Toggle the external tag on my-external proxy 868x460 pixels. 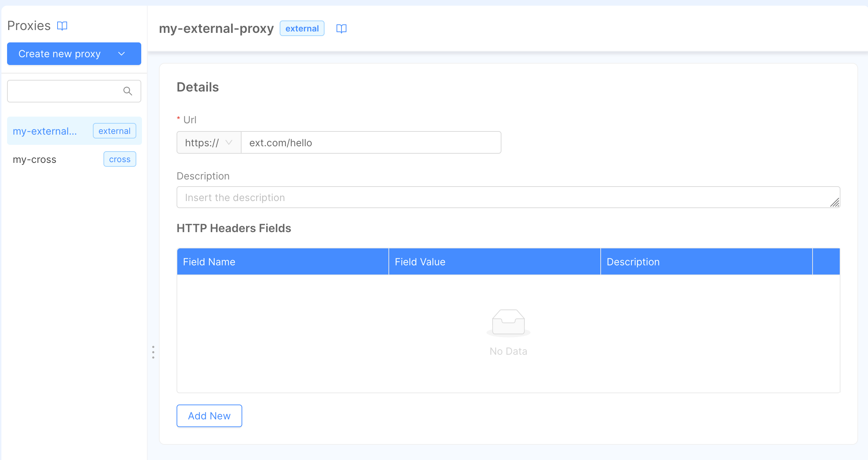(114, 131)
